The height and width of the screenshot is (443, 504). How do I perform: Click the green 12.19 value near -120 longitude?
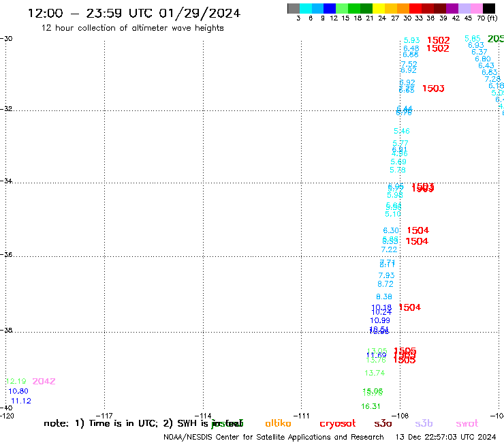(x=16, y=382)
